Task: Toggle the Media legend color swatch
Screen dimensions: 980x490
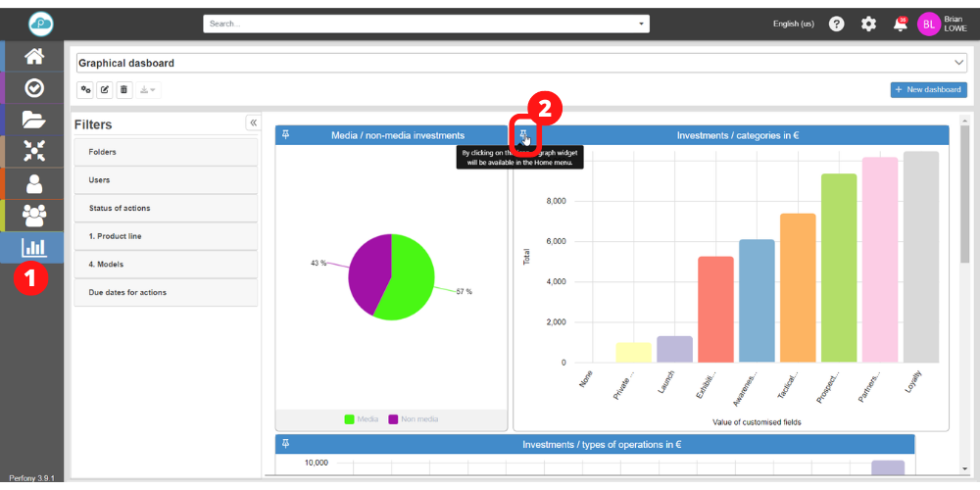Action: click(350, 419)
